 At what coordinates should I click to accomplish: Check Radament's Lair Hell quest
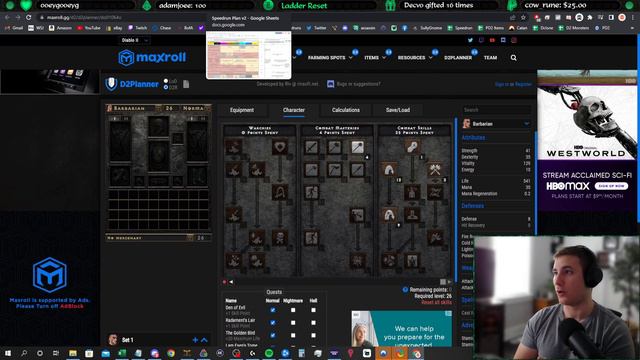[313, 322]
